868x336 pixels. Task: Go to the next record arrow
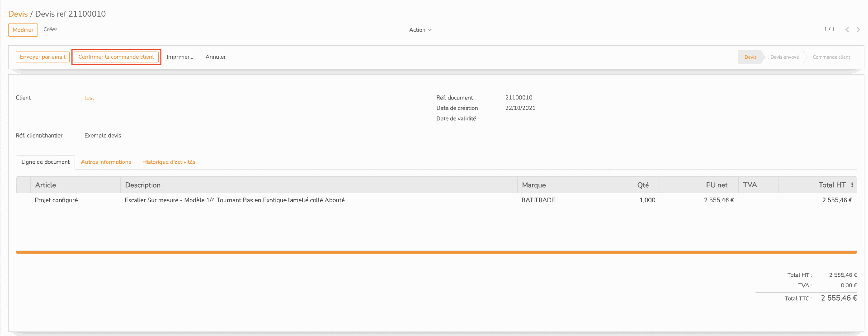tap(858, 29)
